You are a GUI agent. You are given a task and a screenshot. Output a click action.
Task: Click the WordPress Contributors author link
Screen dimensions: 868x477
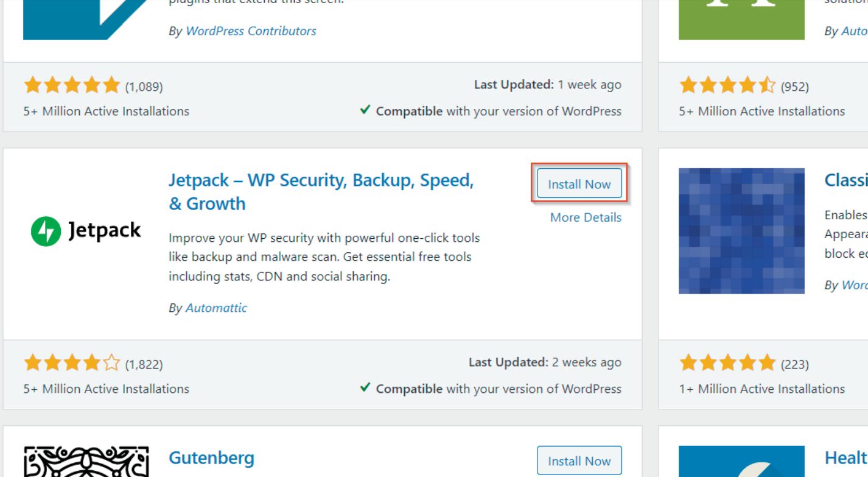coord(252,30)
